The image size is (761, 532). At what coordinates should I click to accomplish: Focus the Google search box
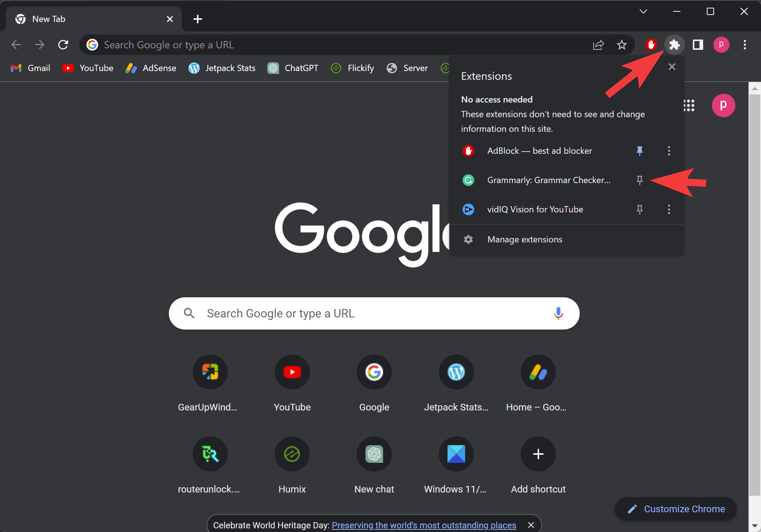374,313
